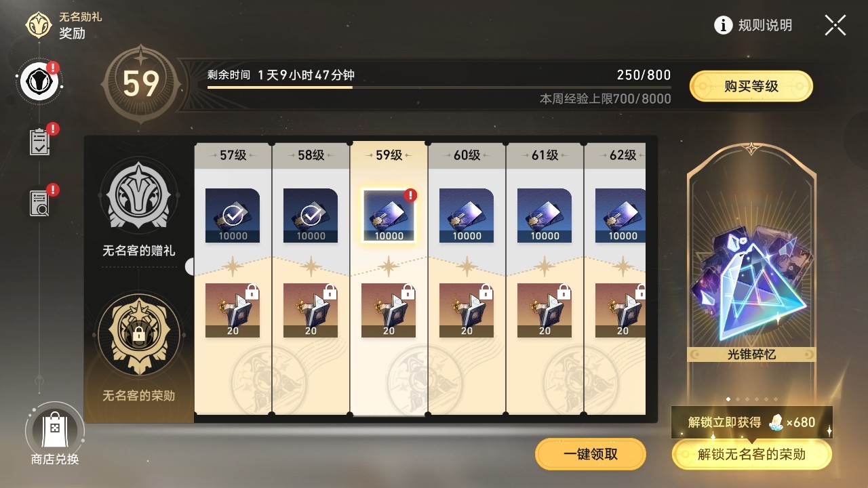Screen dimensions: 868x488
Task: Click the carousel page dots under 光锥碎忆
Action: click(751, 399)
